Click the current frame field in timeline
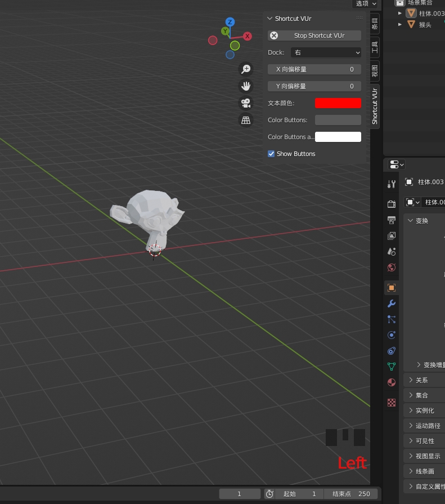 click(240, 494)
